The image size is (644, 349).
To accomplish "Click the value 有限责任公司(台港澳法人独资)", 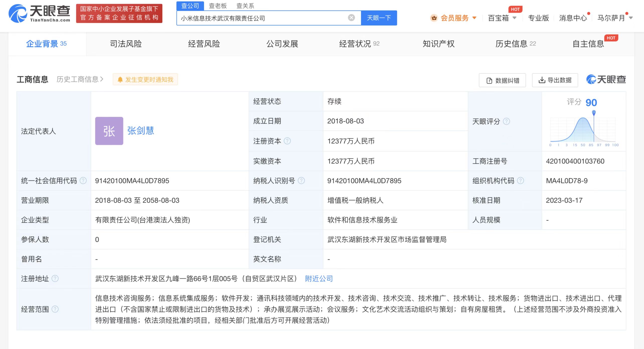I will tap(142, 220).
